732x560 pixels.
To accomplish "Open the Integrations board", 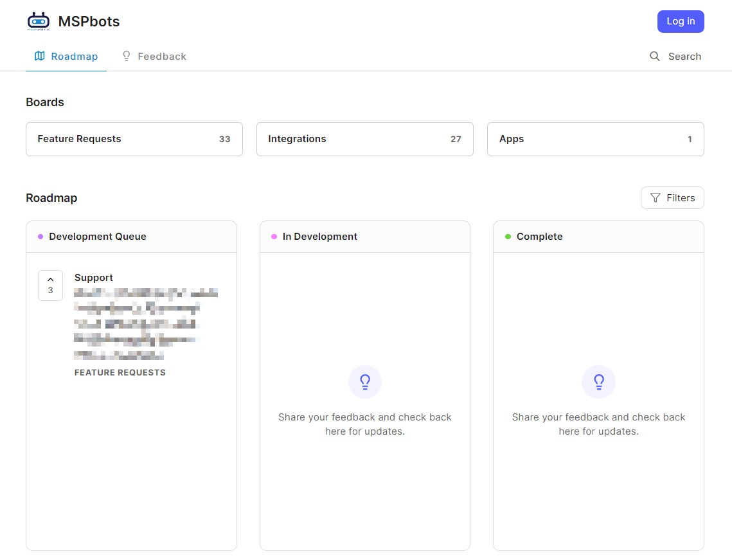I will coord(364,139).
